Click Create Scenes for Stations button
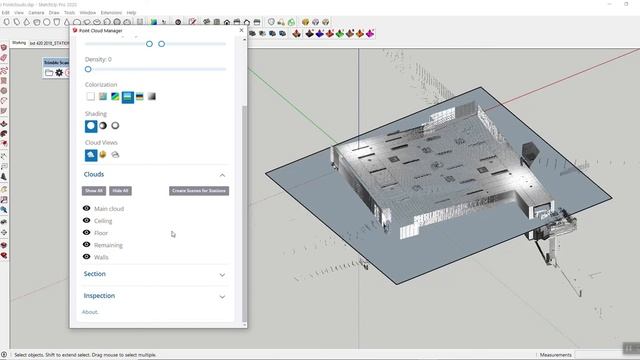This screenshot has width=640, height=360. coord(199,191)
